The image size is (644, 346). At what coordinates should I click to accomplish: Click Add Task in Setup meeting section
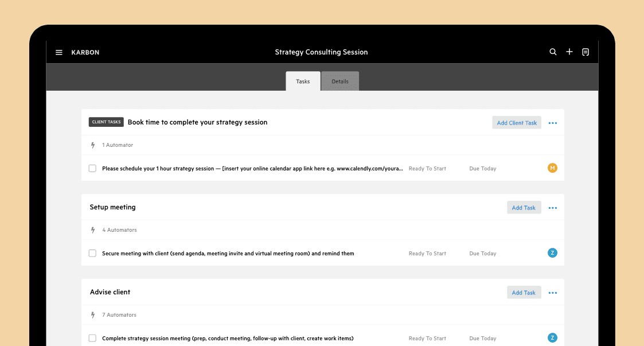(524, 208)
